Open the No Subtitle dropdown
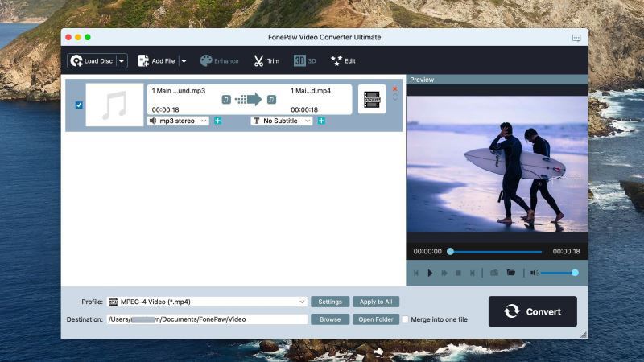 282,121
